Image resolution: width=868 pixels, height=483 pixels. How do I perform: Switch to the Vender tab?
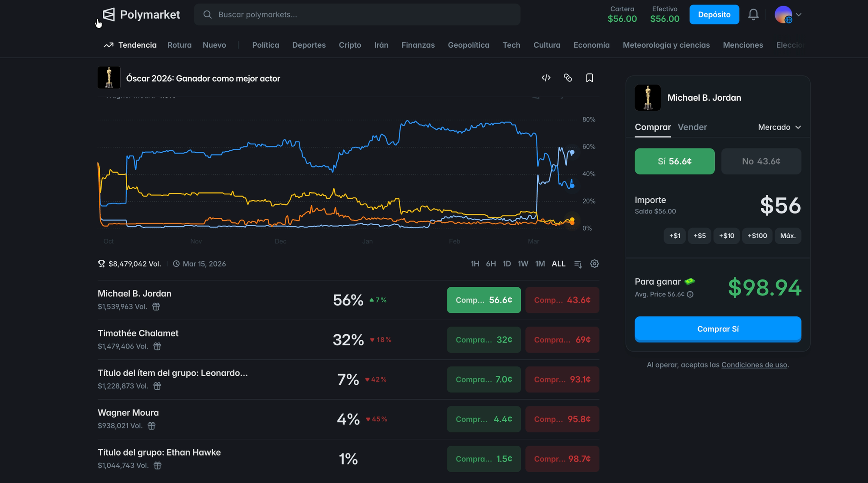pyautogui.click(x=692, y=127)
